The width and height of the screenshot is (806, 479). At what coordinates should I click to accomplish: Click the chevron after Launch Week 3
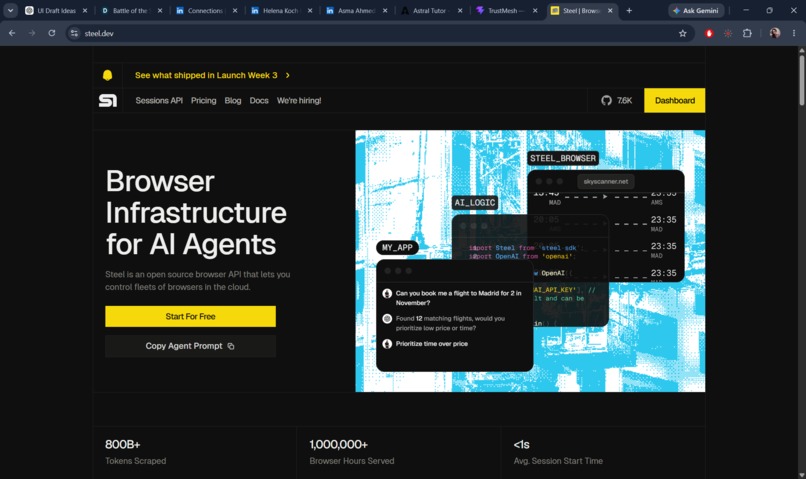[x=287, y=76]
